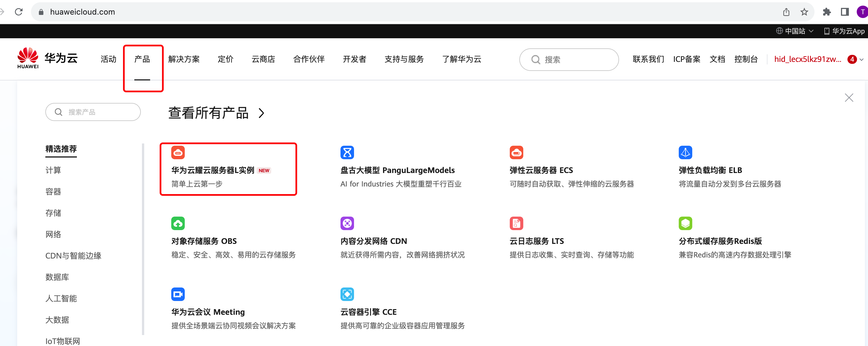Click the share icon in address bar
The image size is (868, 346).
point(786,12)
